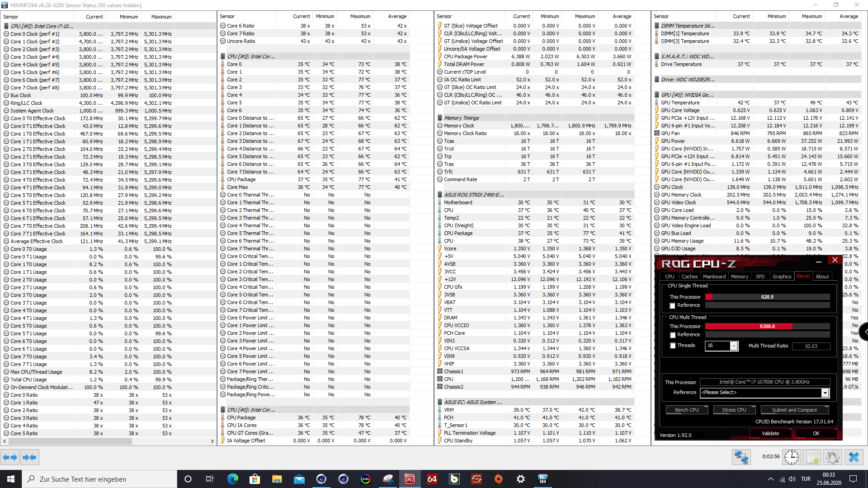Screen dimensions: 868x488
Task: Enable Reference checkbox under CPU Single Thread
Action: point(672,306)
